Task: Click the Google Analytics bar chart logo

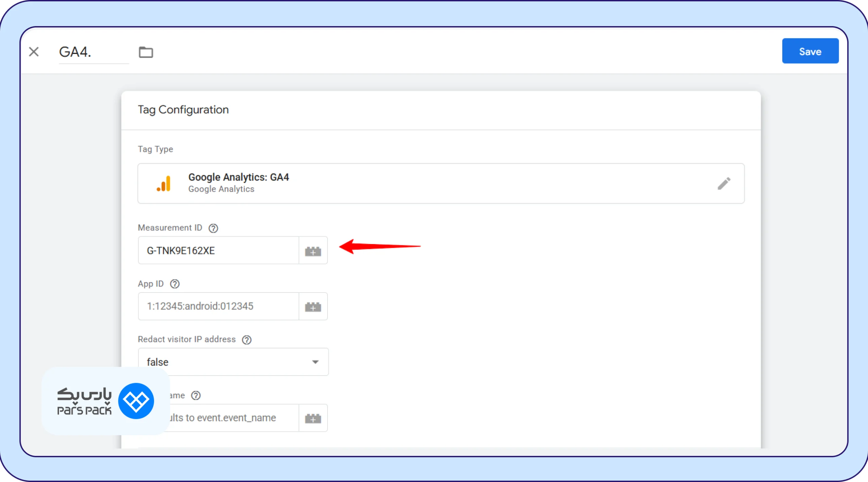Action: click(164, 183)
